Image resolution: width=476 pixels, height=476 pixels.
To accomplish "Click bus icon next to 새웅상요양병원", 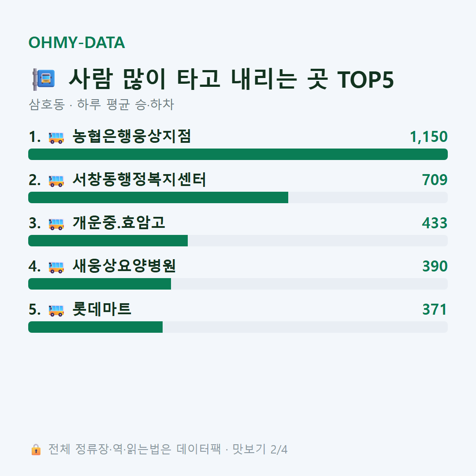I will click(x=56, y=267).
